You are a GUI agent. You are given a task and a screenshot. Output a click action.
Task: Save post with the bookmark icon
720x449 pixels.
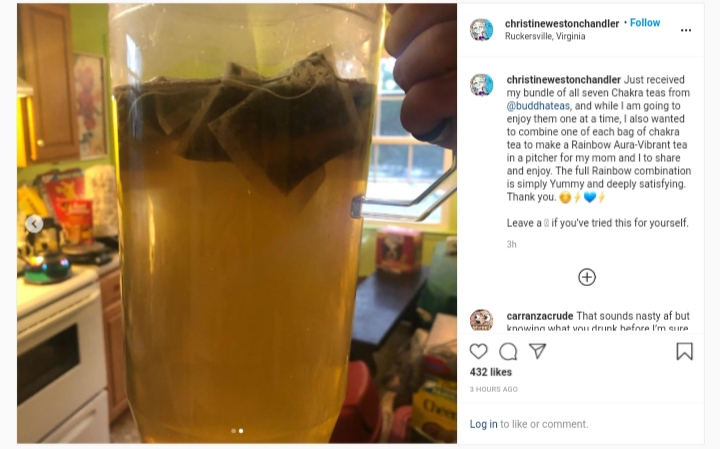[684, 352]
